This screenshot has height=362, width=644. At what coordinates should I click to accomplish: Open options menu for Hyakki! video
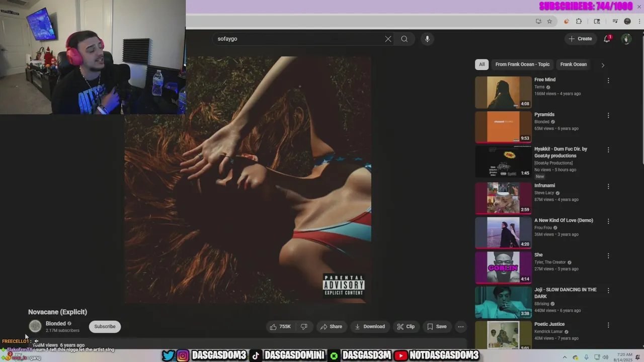[x=608, y=150]
